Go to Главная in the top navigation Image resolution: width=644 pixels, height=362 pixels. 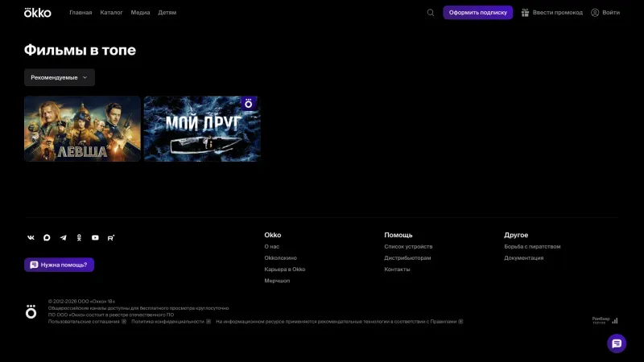(x=80, y=13)
